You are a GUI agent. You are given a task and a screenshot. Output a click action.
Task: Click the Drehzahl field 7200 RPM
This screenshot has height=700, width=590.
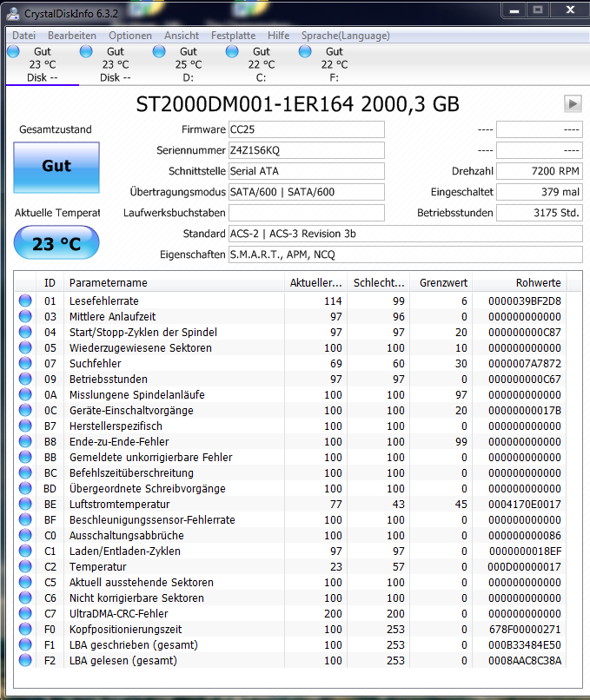pos(540,171)
